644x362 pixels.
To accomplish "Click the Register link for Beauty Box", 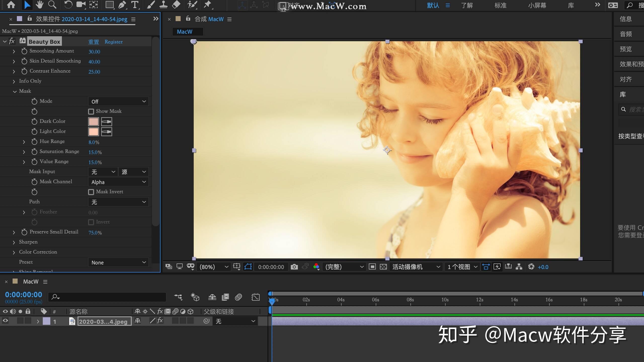I will pos(114,42).
